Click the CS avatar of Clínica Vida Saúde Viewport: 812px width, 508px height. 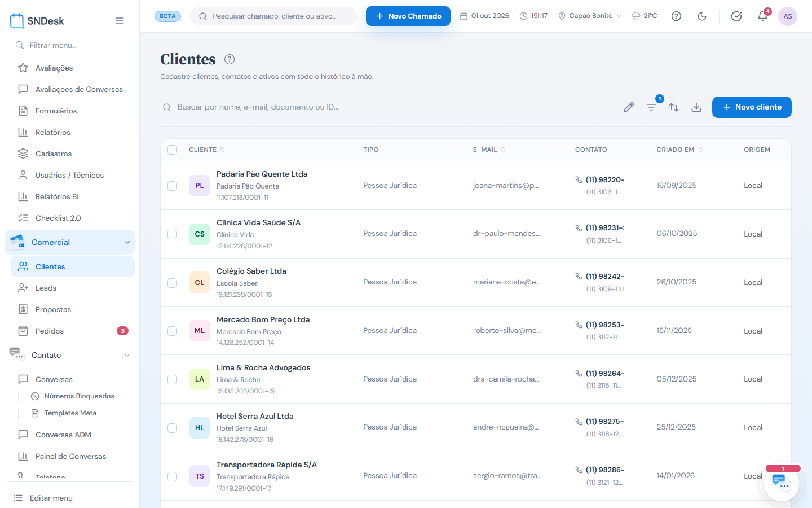click(x=200, y=234)
